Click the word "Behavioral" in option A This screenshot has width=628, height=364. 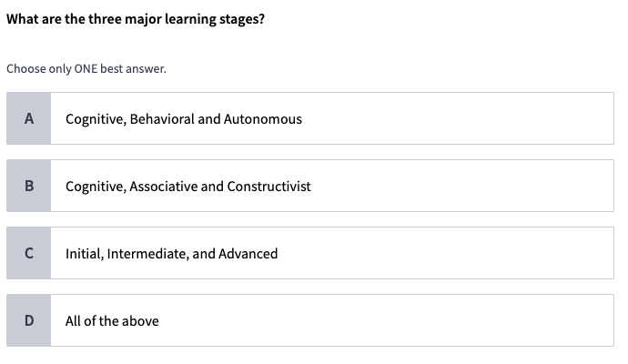[x=161, y=119]
